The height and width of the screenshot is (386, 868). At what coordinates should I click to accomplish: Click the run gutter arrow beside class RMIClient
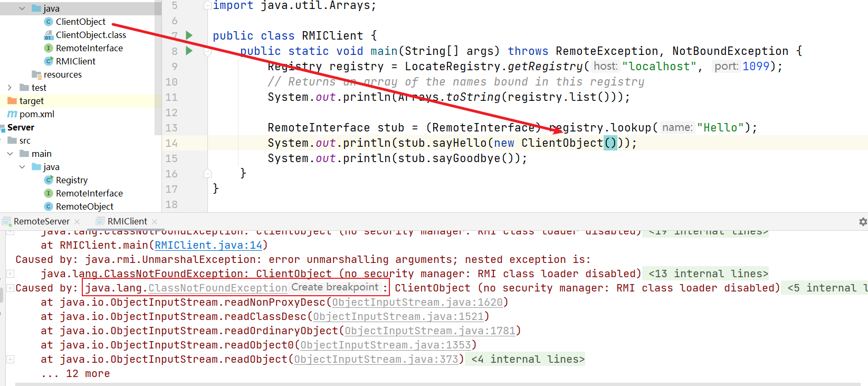[189, 35]
